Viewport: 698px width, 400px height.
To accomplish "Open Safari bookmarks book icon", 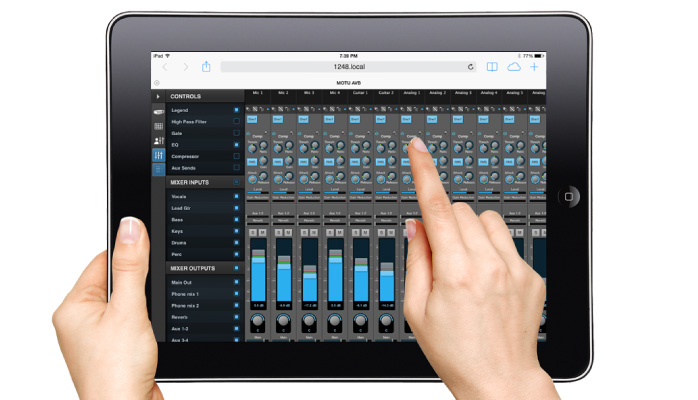I will click(x=492, y=67).
